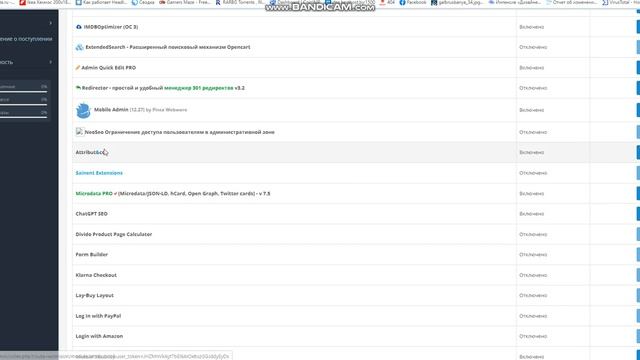
Task: Click green 'менеджер 301 редиректов' text
Action: 199,88
